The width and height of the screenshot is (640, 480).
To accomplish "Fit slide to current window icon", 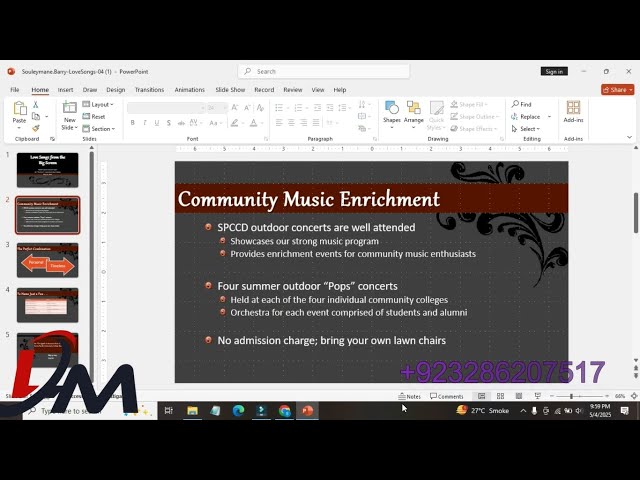I will pos(634,396).
